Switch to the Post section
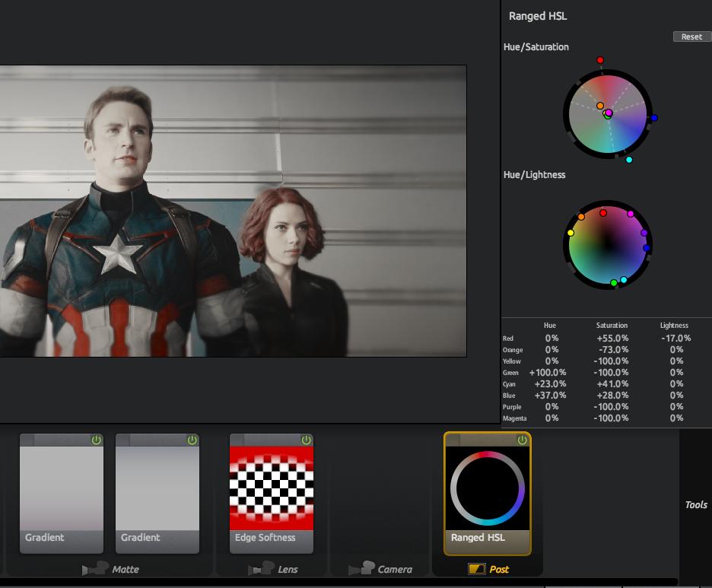The image size is (712, 588). [499, 570]
